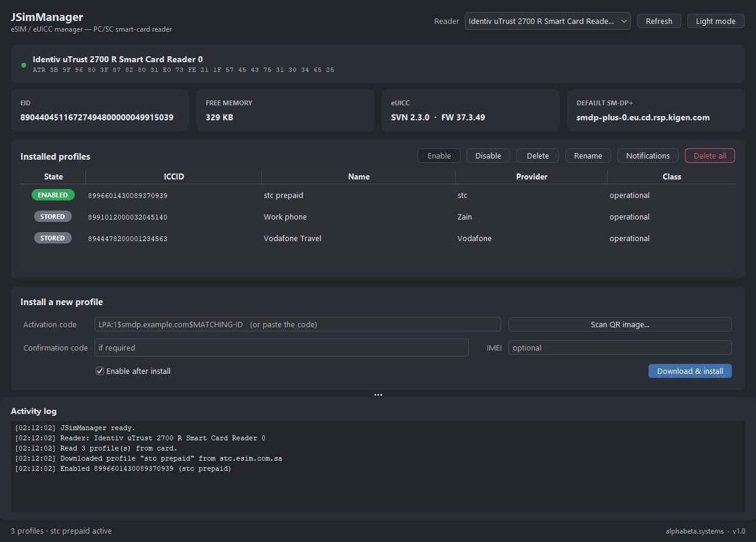Open the Notifications button
The image size is (756, 542).
click(x=648, y=156)
